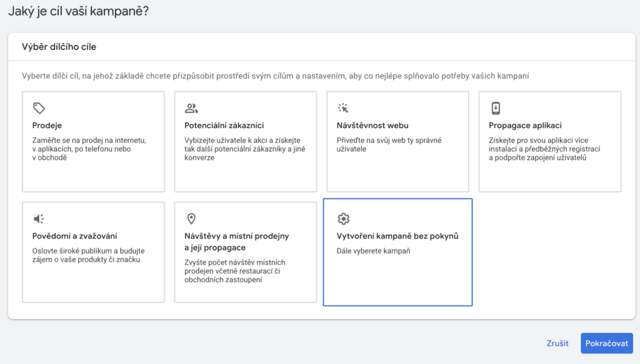Choose the Povědomí a zvažování card title
This screenshot has height=364, width=640.
pyautogui.click(x=74, y=236)
